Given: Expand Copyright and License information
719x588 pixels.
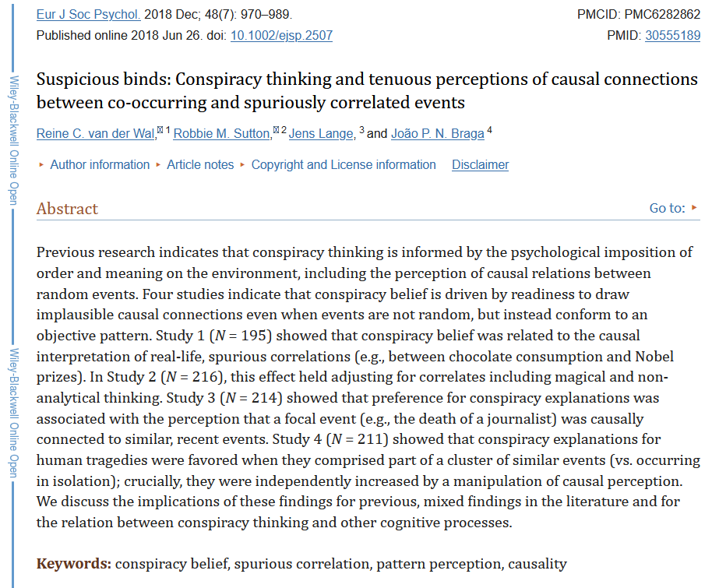Looking at the screenshot, I should coord(344,164).
